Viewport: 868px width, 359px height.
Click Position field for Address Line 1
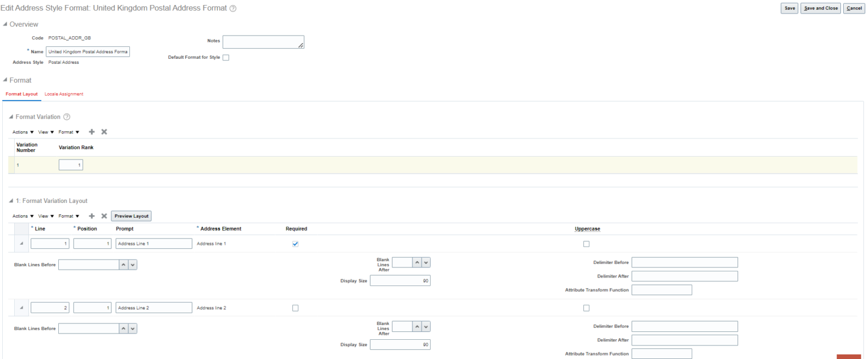tap(93, 244)
